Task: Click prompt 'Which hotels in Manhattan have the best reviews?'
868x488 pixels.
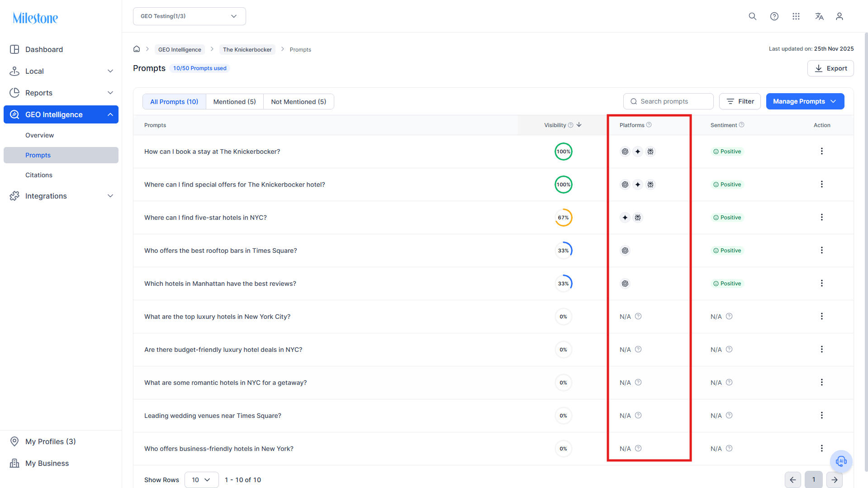Action: [x=220, y=284]
